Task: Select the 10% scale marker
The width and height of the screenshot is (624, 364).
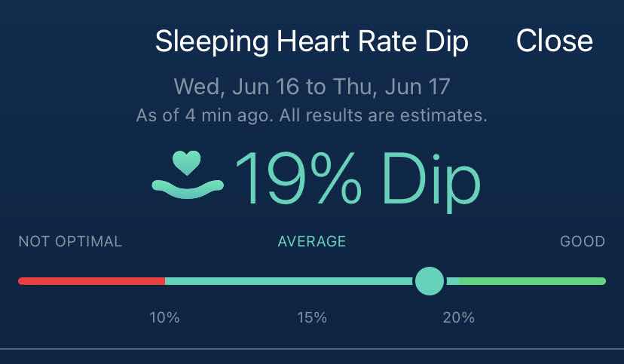Action: coord(164,318)
